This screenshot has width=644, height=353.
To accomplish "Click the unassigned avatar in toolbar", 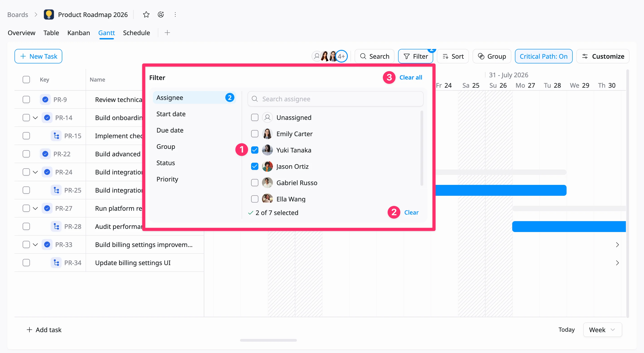I will tap(317, 56).
